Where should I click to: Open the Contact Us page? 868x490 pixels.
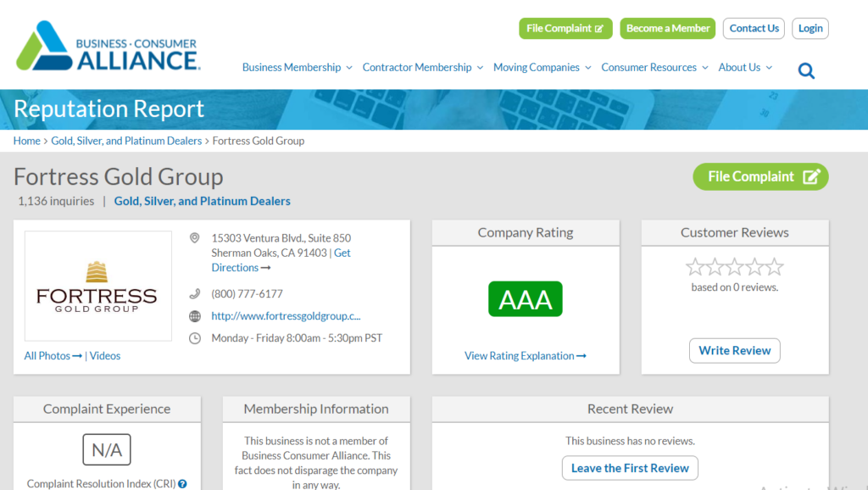click(754, 28)
